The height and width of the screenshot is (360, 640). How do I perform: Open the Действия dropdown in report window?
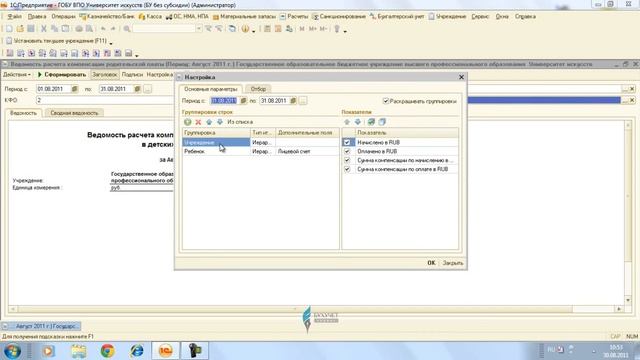(x=17, y=75)
